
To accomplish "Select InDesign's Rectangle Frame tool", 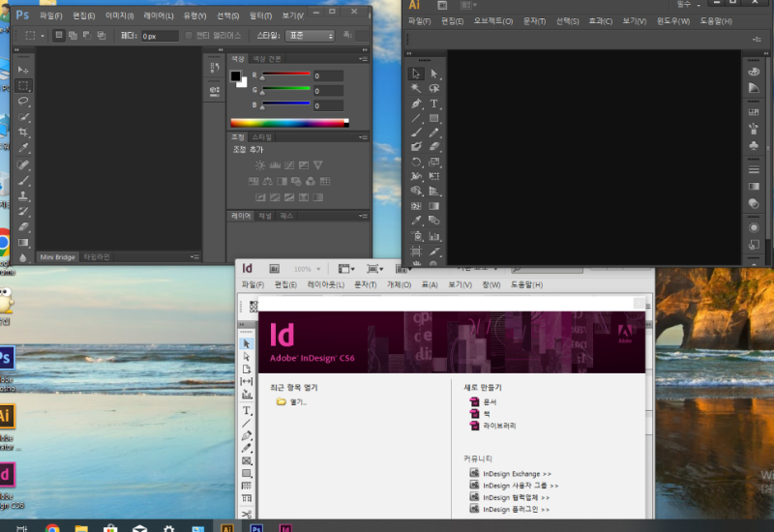I will pos(247,461).
